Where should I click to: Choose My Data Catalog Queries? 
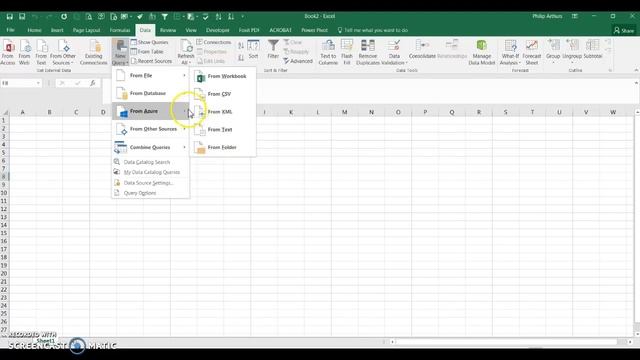pos(151,172)
